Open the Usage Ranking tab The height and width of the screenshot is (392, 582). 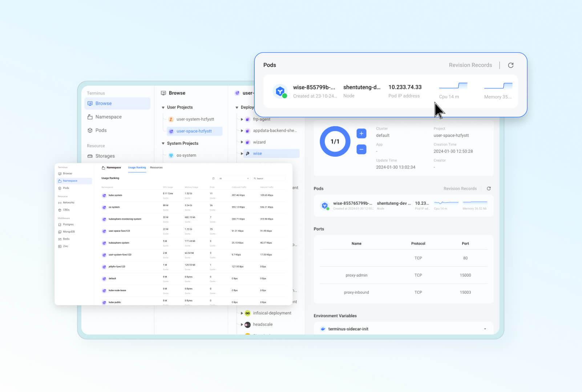(137, 168)
